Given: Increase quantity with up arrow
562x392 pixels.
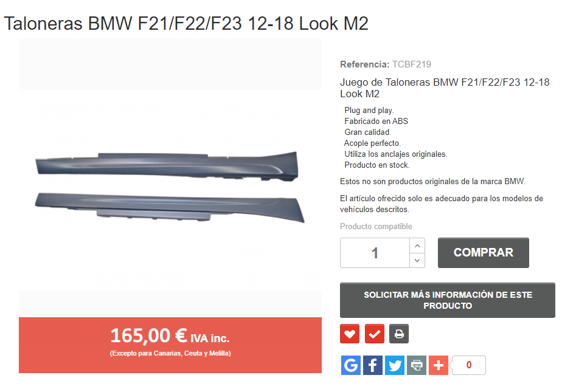Looking at the screenshot, I should pyautogui.click(x=417, y=246).
